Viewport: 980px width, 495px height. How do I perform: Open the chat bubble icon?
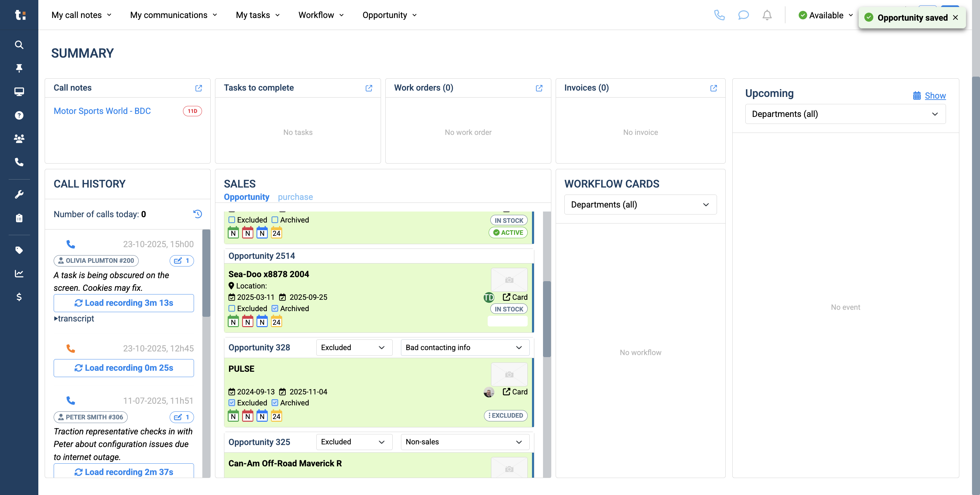tap(743, 15)
